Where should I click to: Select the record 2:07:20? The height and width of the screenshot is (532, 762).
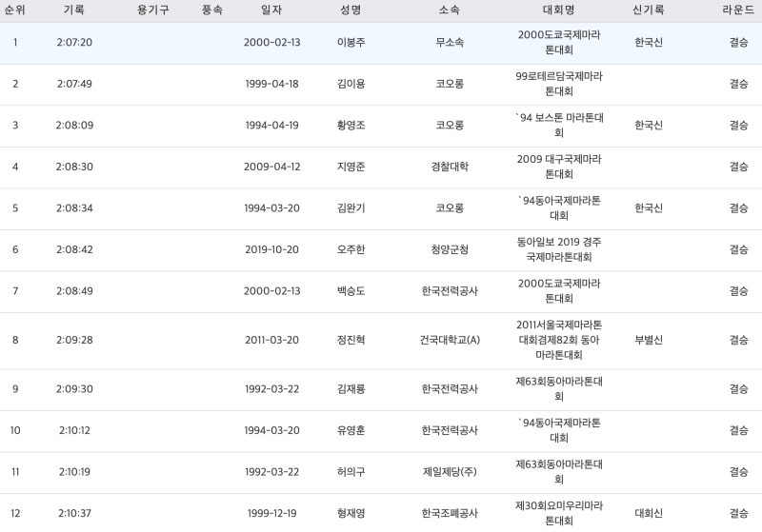click(74, 42)
